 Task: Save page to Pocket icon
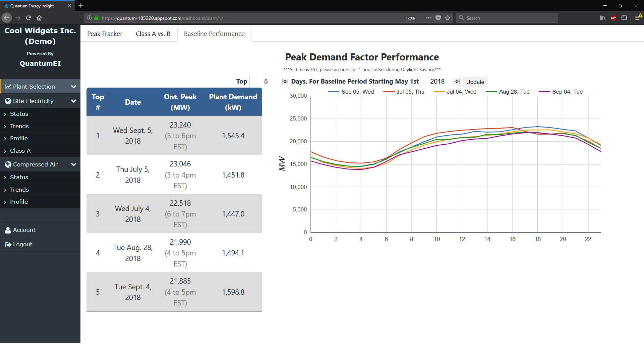[x=438, y=18]
